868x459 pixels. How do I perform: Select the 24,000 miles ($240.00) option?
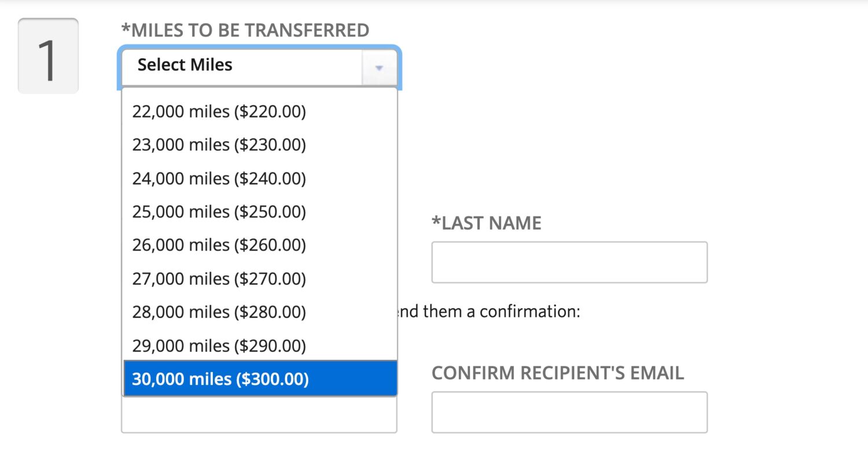click(x=219, y=178)
